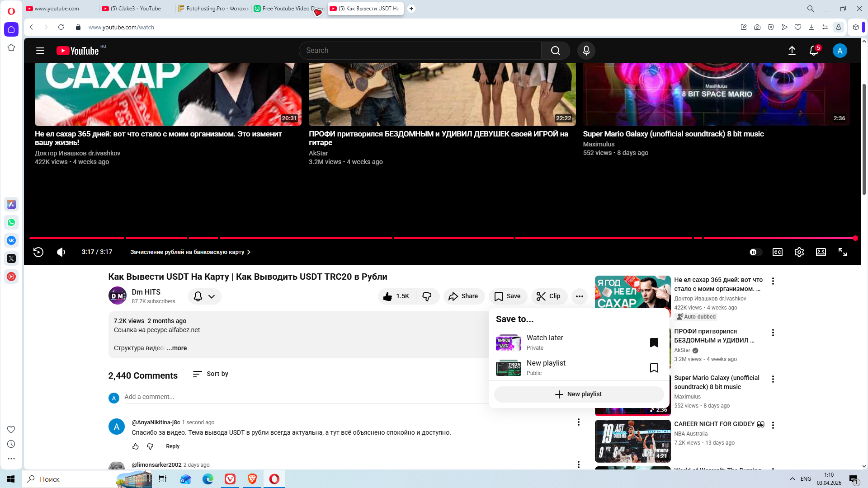Open YouTube notifications bell
Viewport: 868px width, 488px height.
pos(813,51)
